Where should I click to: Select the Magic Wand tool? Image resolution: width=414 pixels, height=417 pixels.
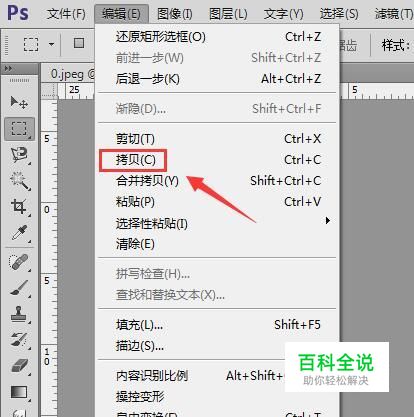[x=19, y=181]
